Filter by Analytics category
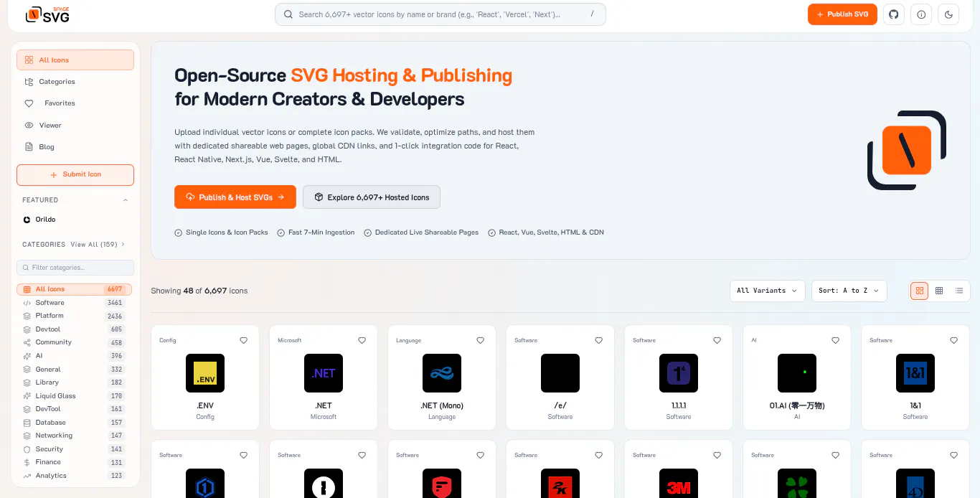This screenshot has height=498, width=980. (x=75, y=476)
